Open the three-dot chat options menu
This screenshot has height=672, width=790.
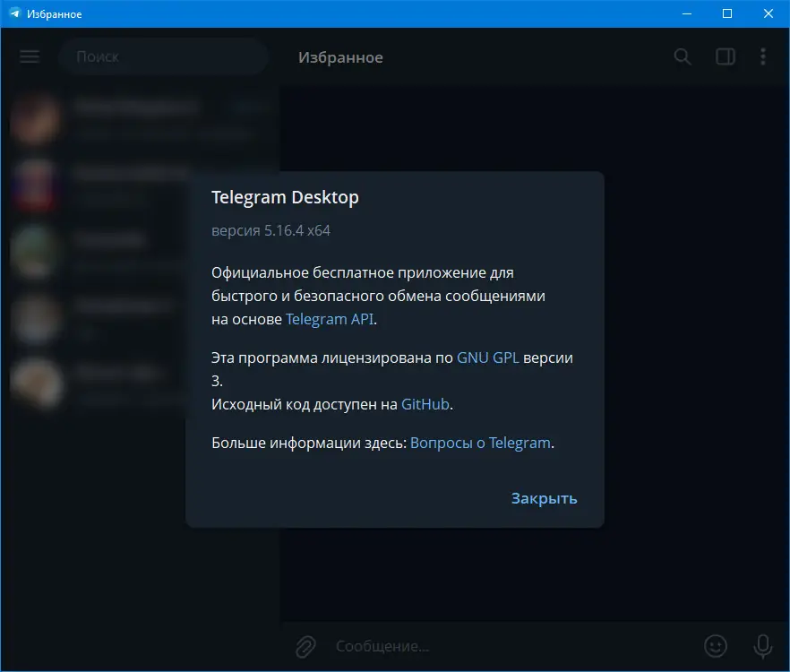763,56
